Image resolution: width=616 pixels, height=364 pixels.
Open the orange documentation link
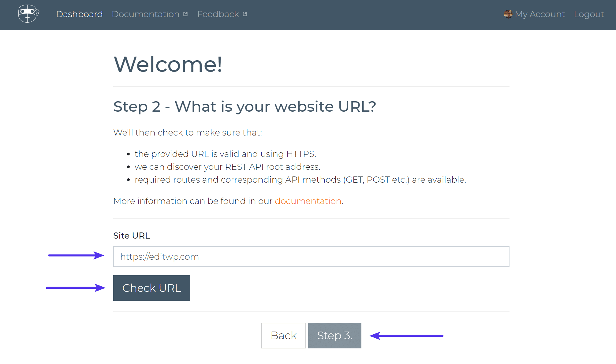tap(308, 201)
